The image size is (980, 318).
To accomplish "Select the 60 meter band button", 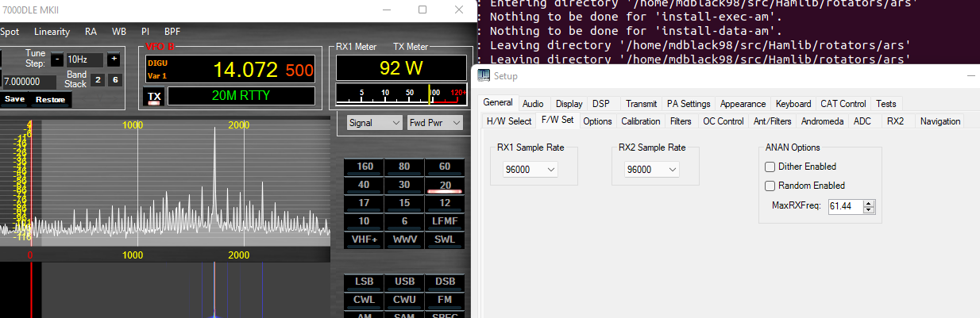I will pos(445,167).
